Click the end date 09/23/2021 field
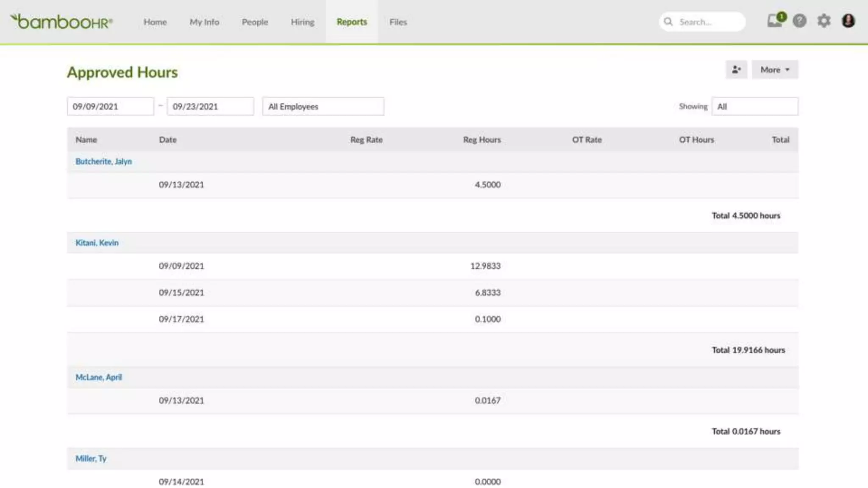 pos(210,106)
